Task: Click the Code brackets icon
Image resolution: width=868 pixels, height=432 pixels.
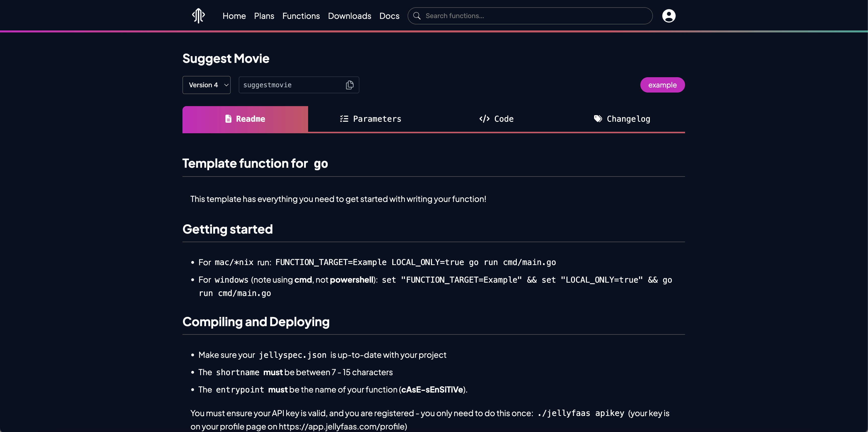Action: (484, 119)
